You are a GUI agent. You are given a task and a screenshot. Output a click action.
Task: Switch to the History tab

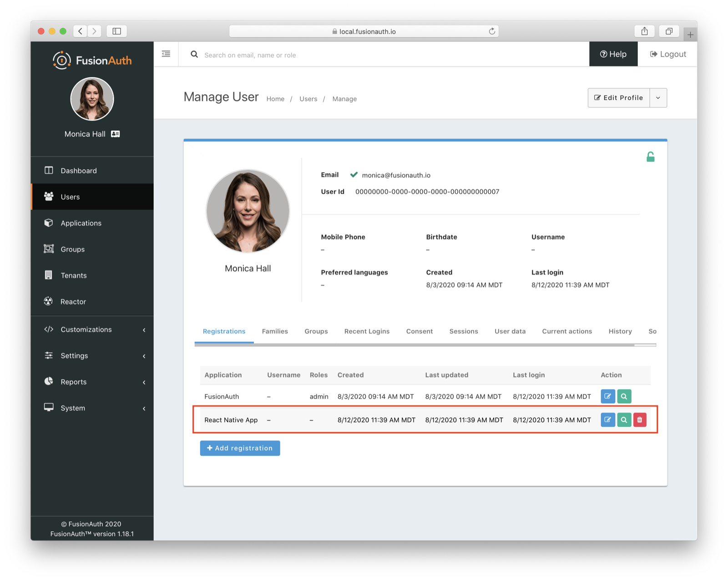pos(620,331)
